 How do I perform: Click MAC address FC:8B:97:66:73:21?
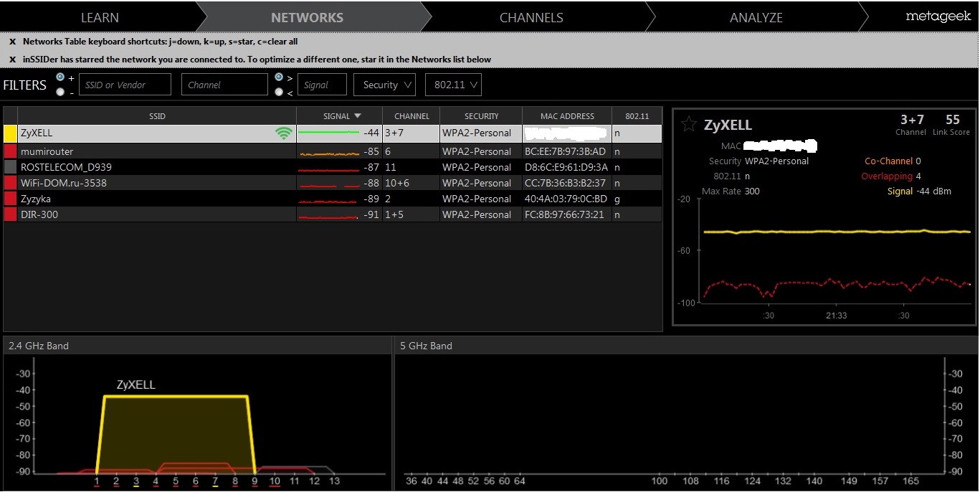tap(564, 214)
